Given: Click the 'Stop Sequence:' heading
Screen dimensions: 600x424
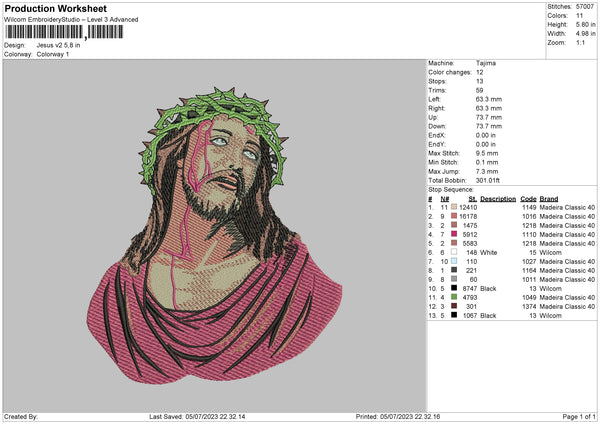Looking at the screenshot, I should tap(451, 189).
